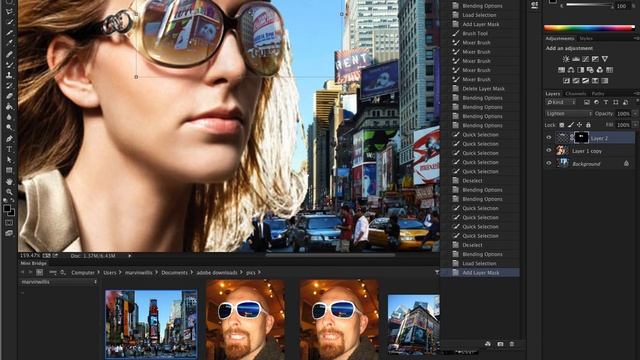
Task: Select the Dodge tool
Action: [x=9, y=128]
